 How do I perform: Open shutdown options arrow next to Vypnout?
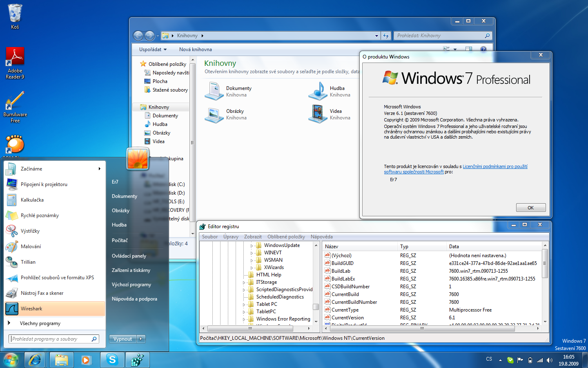point(141,339)
